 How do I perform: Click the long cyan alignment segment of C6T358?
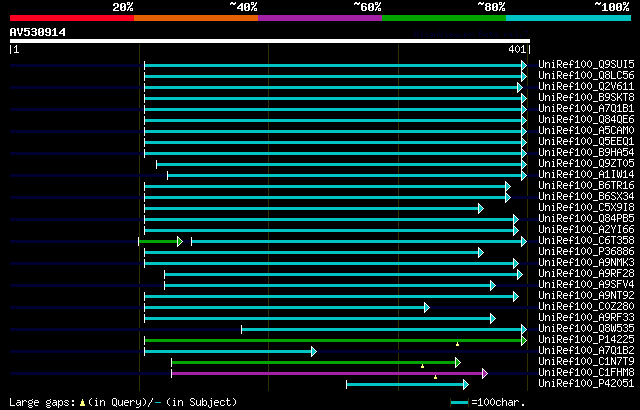coord(359,242)
